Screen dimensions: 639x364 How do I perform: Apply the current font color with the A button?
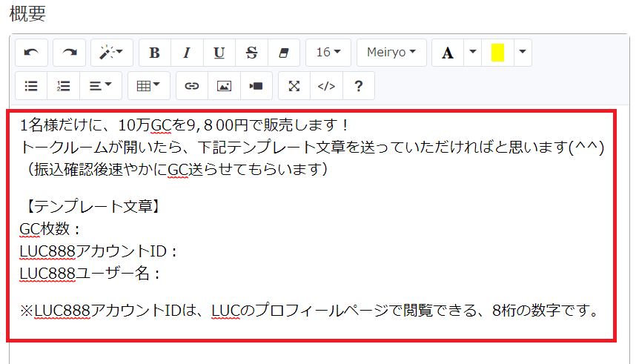click(448, 53)
